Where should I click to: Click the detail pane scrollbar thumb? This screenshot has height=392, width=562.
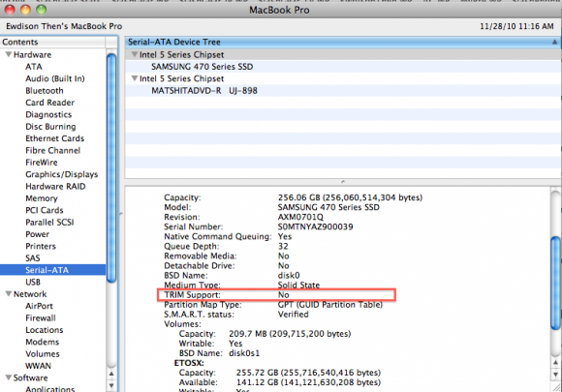(556, 282)
